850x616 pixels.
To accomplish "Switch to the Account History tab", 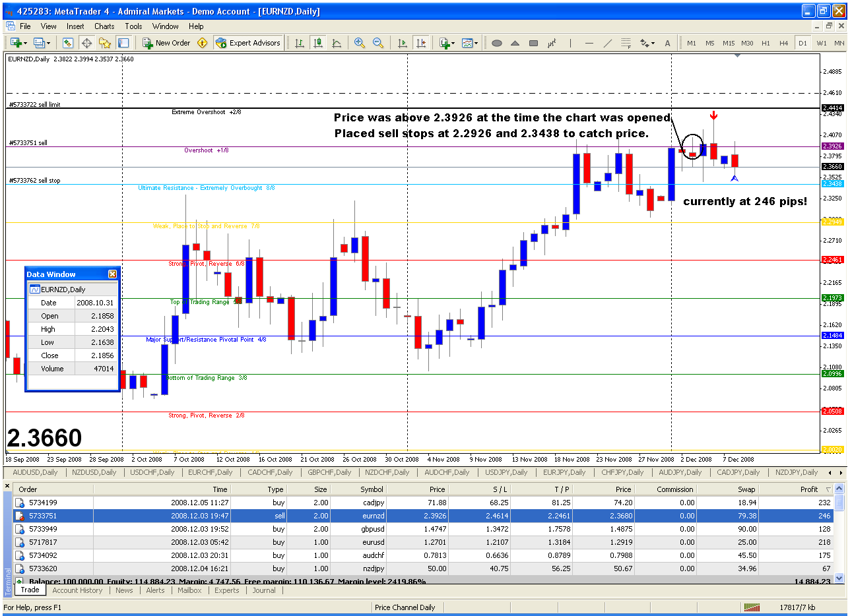I will (x=77, y=590).
